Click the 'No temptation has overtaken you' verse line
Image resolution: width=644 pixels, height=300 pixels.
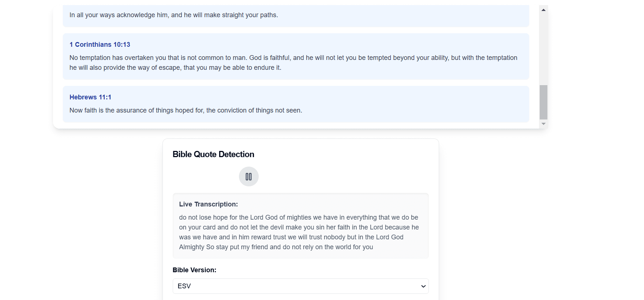click(293, 58)
